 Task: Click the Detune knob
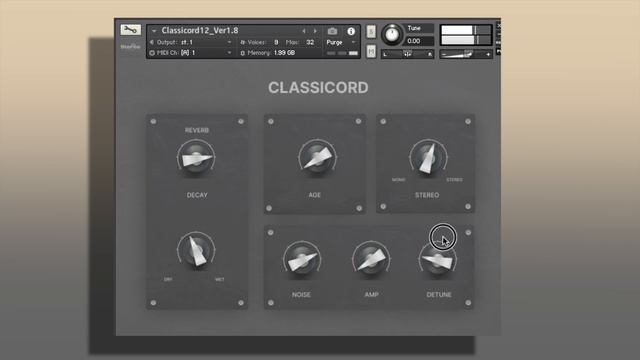tap(438, 260)
